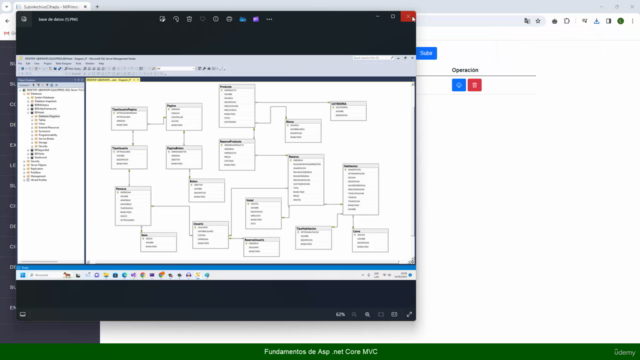
Task: Open the 62% zoom level control
Action: point(340,314)
